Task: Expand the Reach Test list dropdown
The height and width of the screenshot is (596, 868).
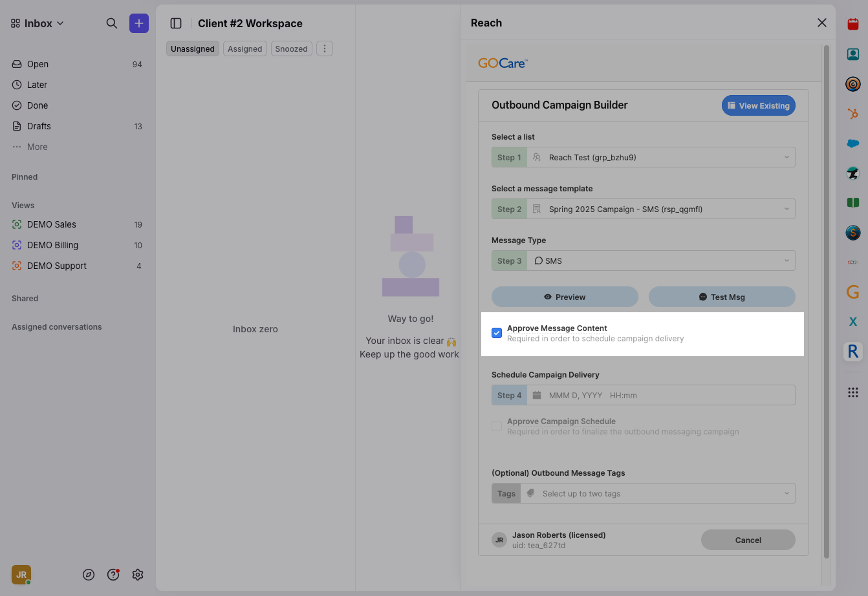Action: [660, 158]
